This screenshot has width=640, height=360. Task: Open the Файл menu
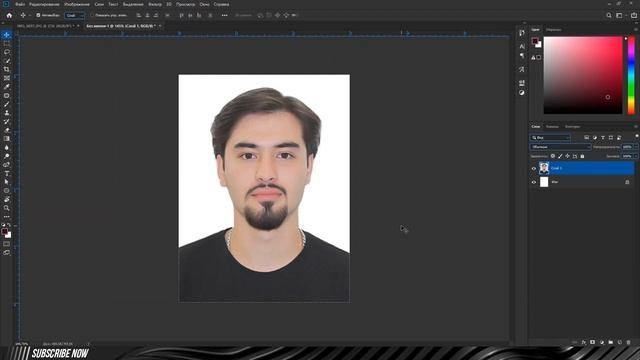[x=20, y=4]
